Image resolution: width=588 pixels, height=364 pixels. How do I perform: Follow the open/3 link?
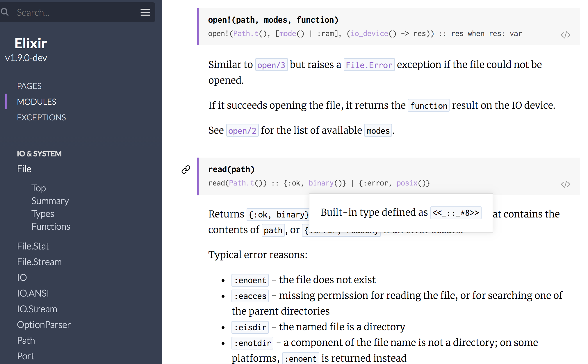point(271,65)
